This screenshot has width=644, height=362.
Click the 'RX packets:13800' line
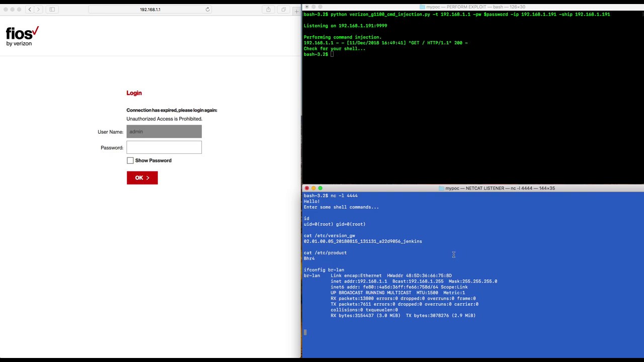click(x=403, y=299)
